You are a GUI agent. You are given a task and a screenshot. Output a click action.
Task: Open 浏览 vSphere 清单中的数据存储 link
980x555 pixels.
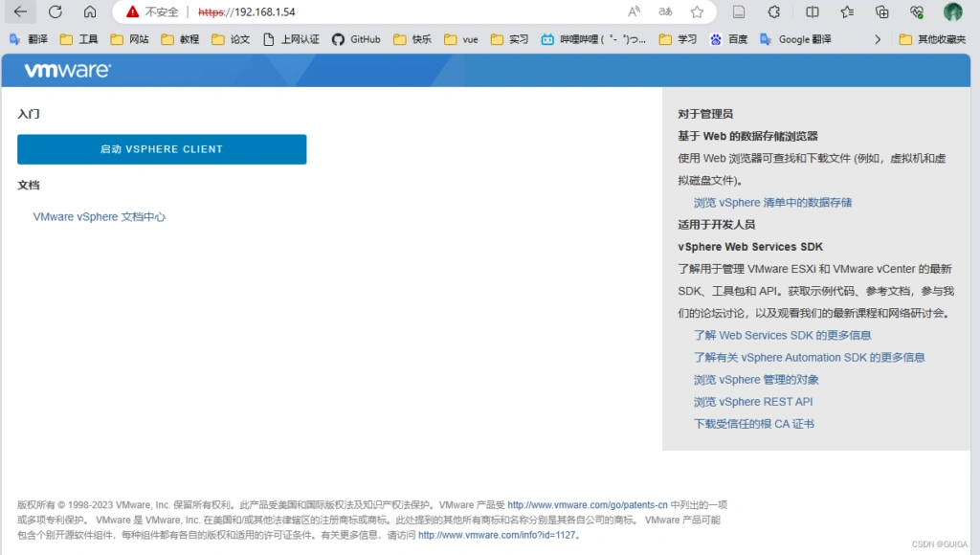click(x=772, y=203)
